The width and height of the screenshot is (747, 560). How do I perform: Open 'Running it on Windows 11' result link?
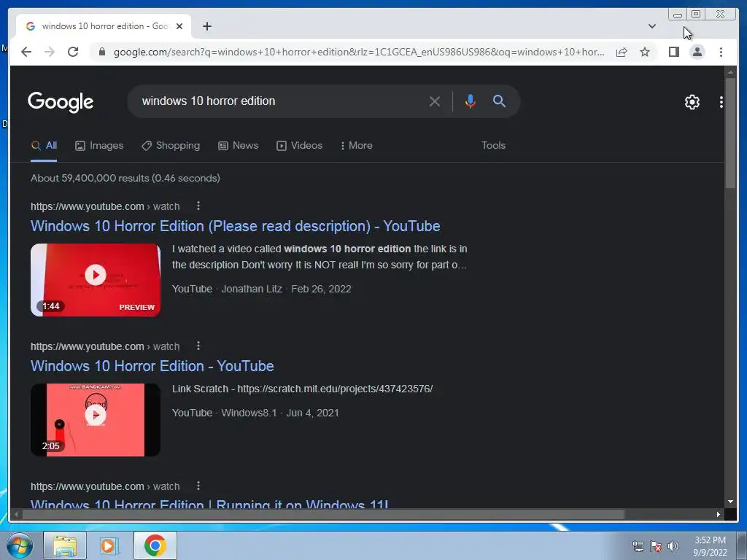(209, 503)
